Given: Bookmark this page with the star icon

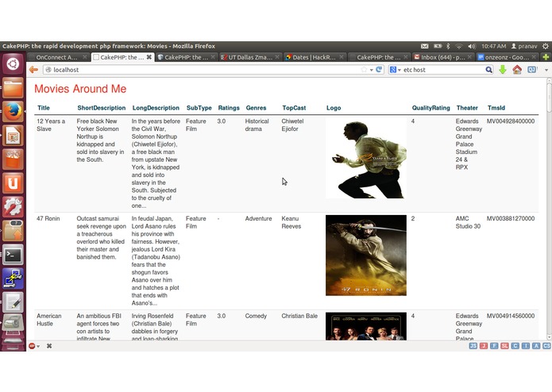Looking at the screenshot, I should [364, 70].
